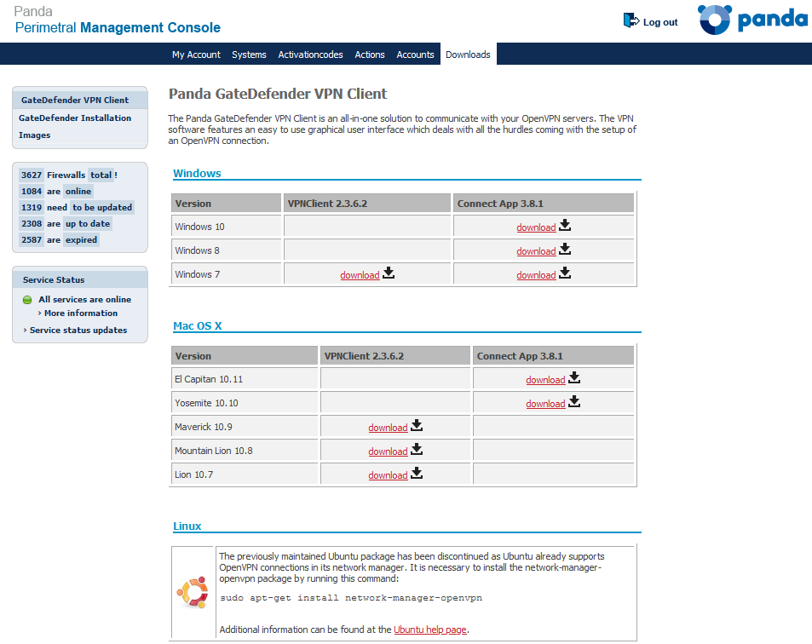The height and width of the screenshot is (644, 812).
Task: Click the green service status indicator
Action: (27, 300)
